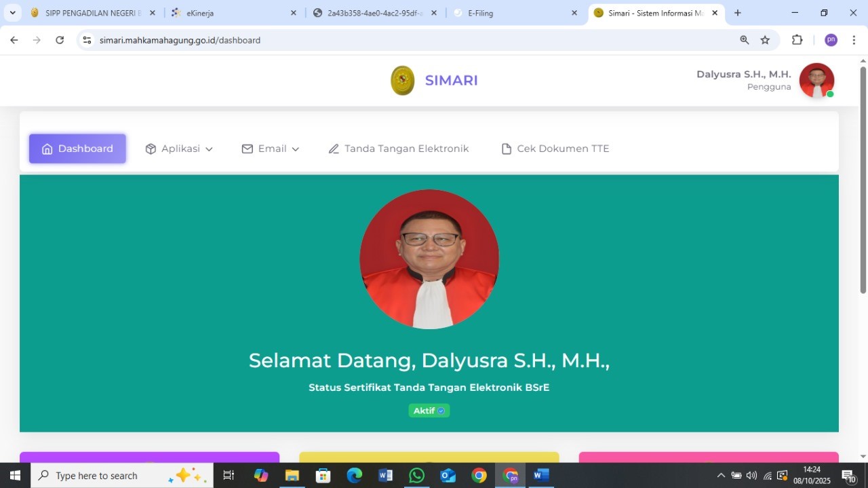This screenshot has width=868, height=488.
Task: Click the zoom magnifier icon in address bar
Action: tap(745, 40)
